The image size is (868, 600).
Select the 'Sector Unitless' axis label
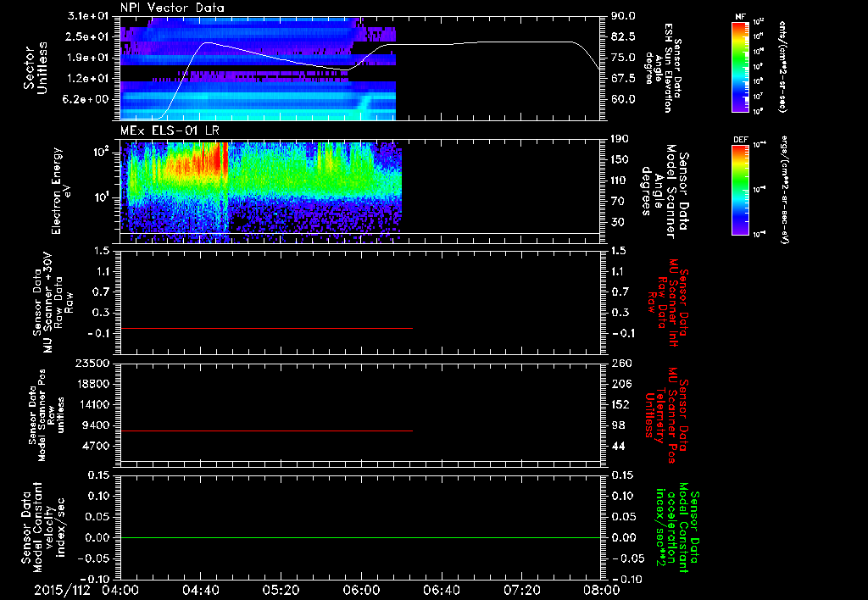pyautogui.click(x=36, y=68)
